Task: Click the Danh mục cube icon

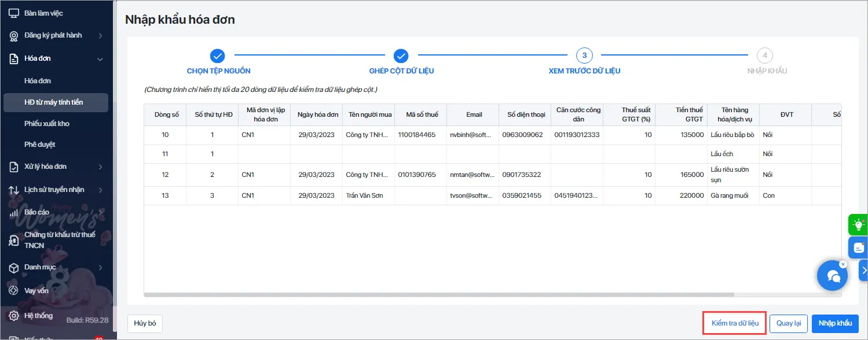Action: (14, 268)
